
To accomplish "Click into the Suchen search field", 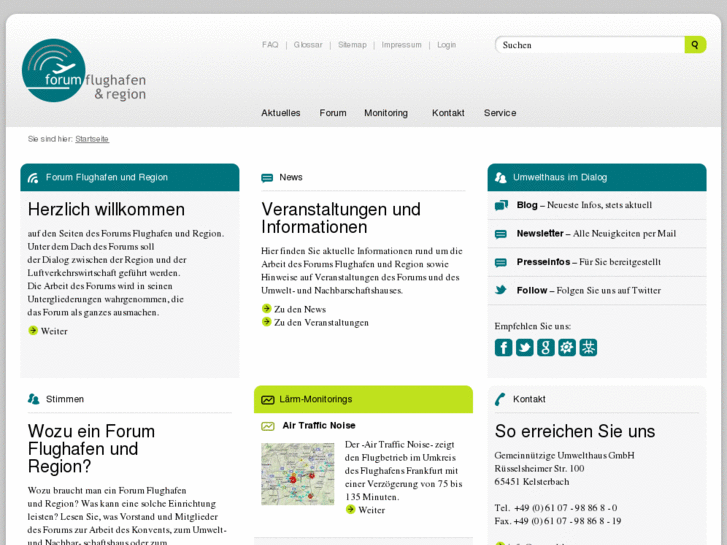I will click(590, 45).
